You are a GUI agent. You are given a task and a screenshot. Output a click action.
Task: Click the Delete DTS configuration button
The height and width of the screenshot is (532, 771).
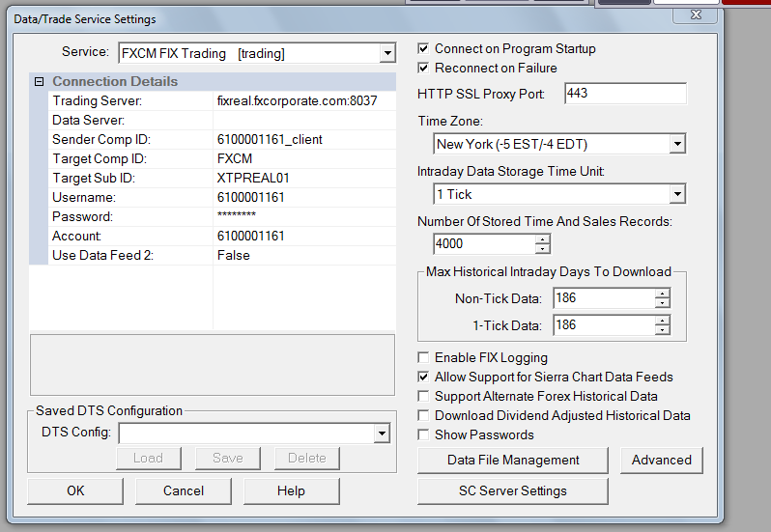[x=307, y=458]
